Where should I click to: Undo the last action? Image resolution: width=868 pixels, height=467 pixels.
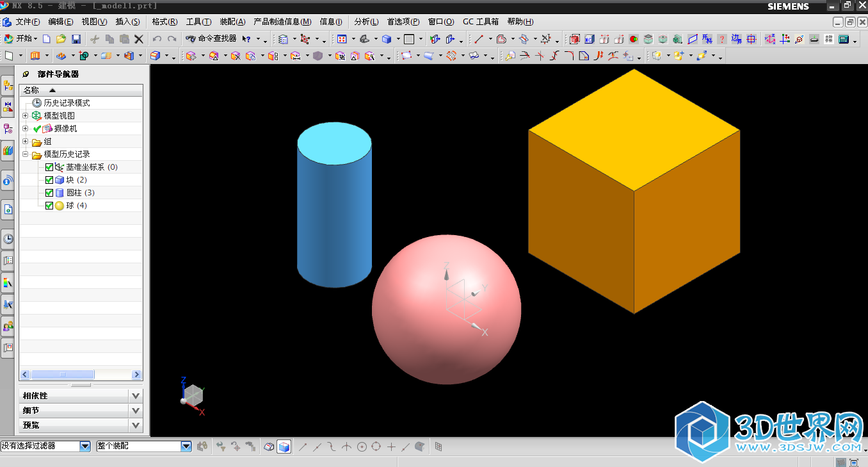(x=157, y=39)
